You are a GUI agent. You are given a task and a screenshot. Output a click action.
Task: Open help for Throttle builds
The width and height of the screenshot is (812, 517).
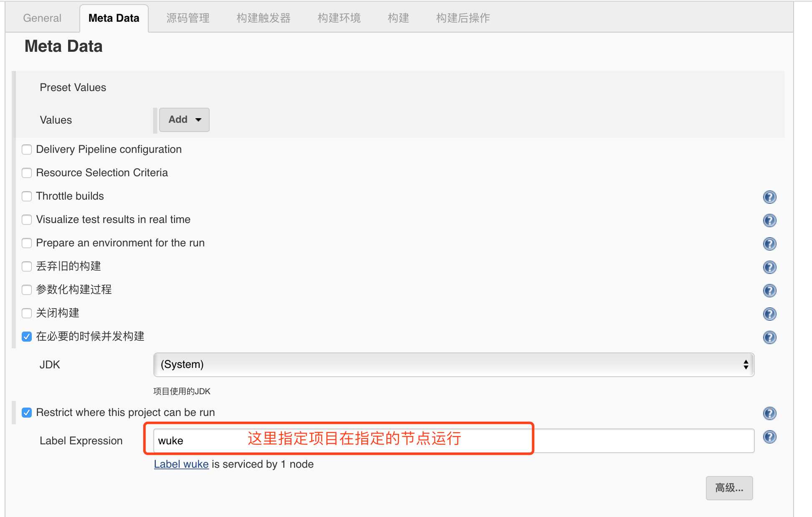click(x=769, y=197)
